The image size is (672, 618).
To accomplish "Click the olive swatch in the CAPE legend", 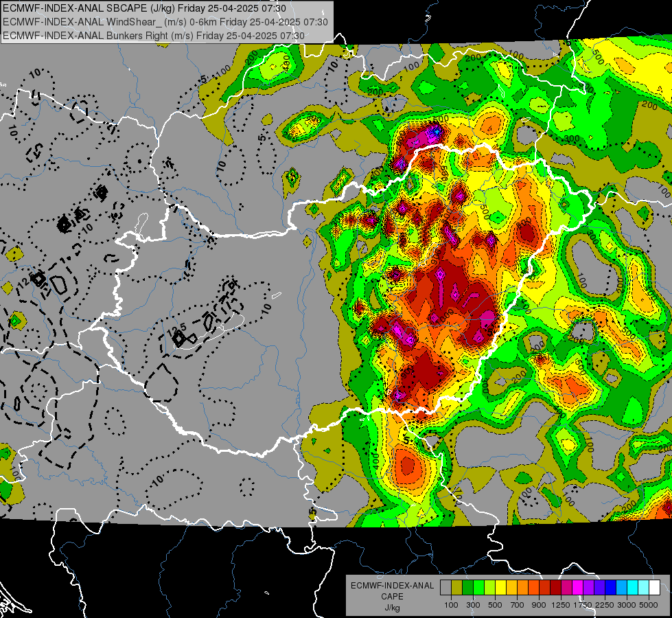I will click(x=457, y=587).
